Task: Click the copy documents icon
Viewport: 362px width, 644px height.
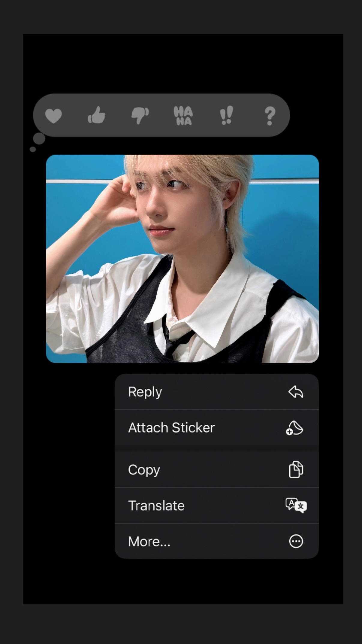Action: point(296,469)
